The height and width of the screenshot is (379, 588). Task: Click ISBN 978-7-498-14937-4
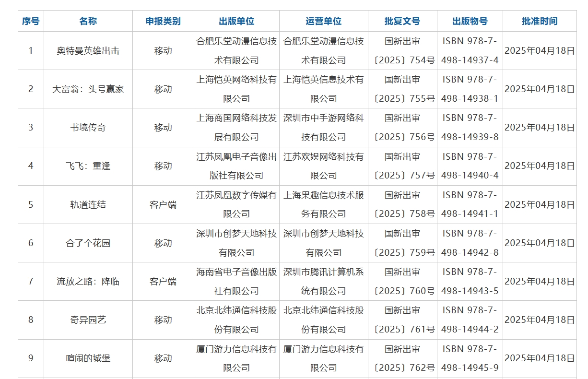[470, 51]
